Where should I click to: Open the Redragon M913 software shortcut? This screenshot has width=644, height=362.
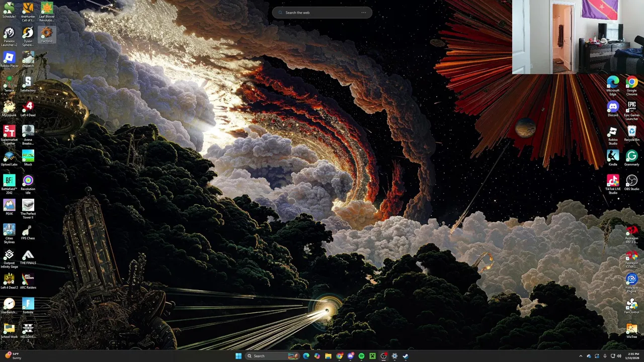tap(632, 234)
